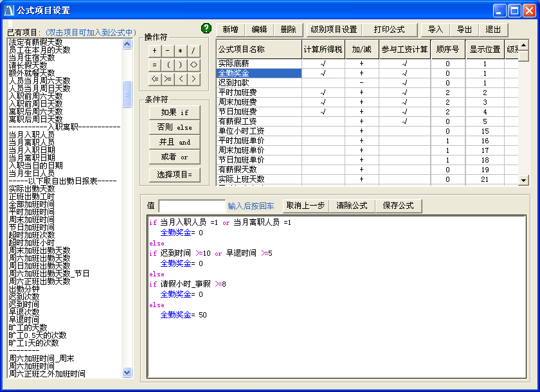Click the green help question mark icon
Screen dimensions: 540x392
coord(206,28)
